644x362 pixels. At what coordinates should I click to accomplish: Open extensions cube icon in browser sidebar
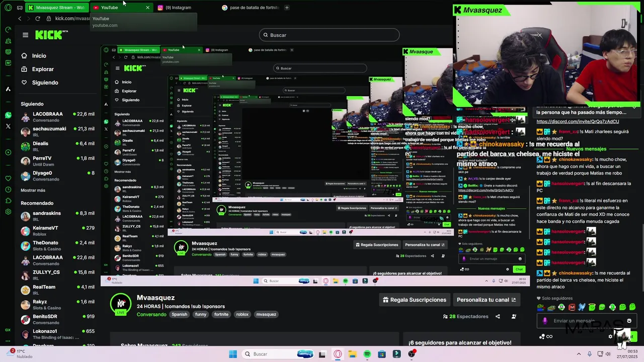tap(8, 201)
